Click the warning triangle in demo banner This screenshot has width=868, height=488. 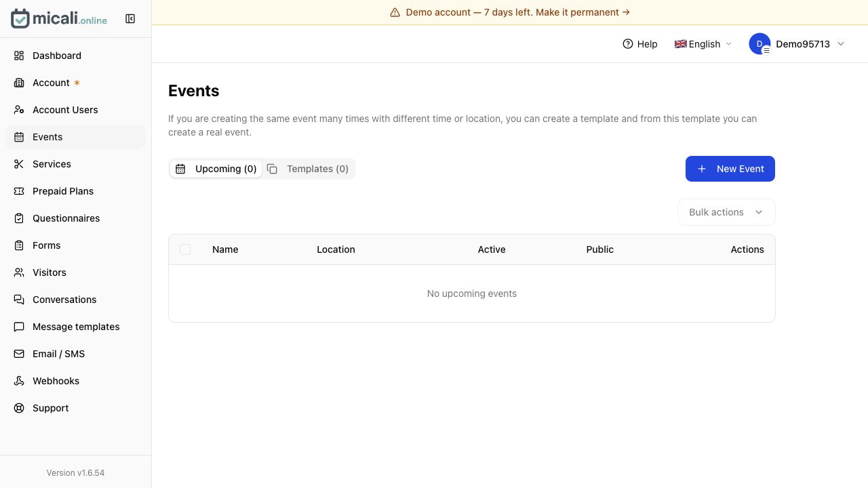click(395, 12)
